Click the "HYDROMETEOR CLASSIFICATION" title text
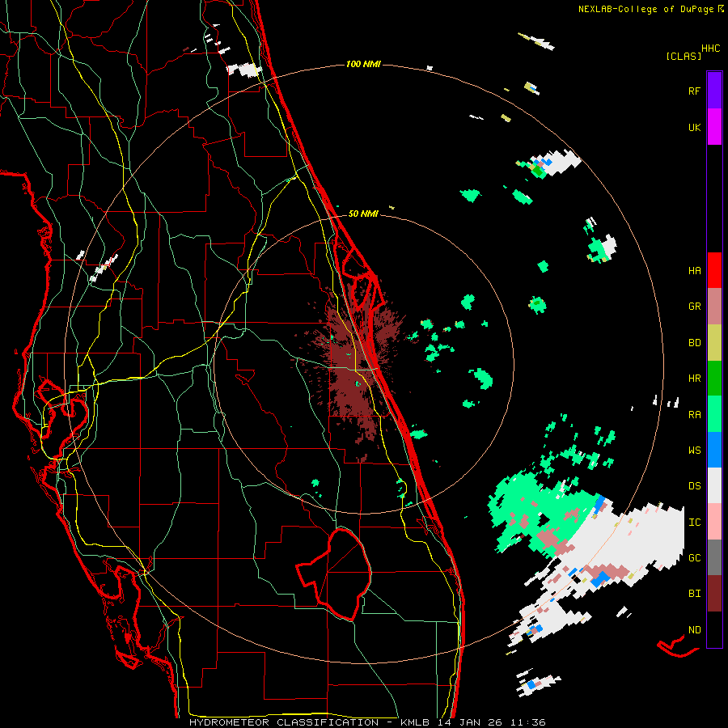Viewport: 728px width, 728px height. 284,722
